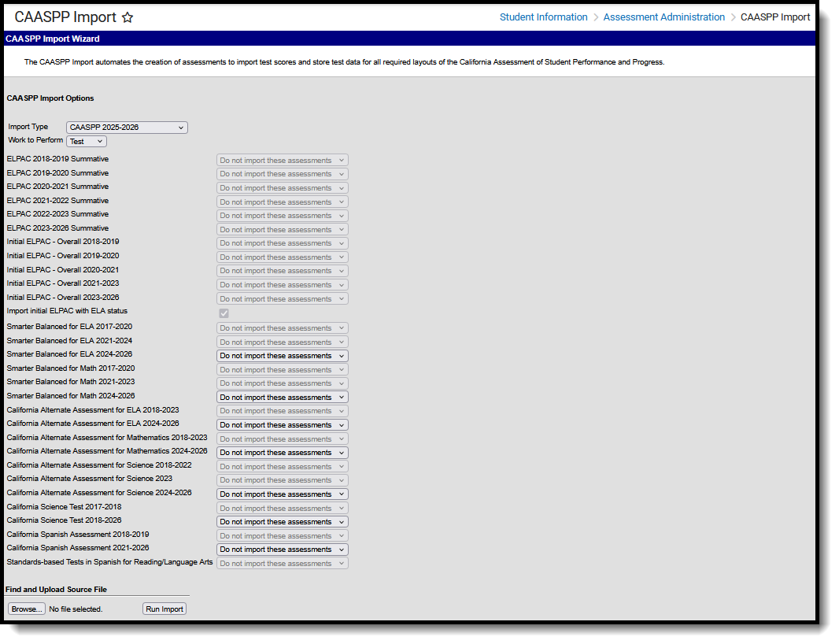
Task: Click Smarter Balanced for ELA 2021-2024 label
Action: point(69,340)
